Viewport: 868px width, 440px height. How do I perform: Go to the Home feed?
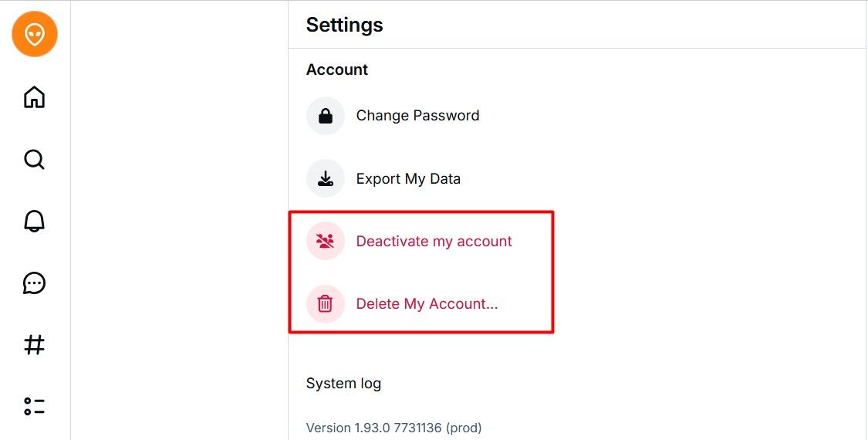[35, 97]
